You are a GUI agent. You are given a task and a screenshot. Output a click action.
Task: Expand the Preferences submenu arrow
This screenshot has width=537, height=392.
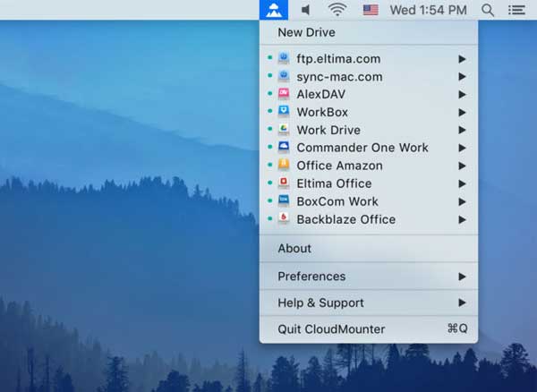463,277
